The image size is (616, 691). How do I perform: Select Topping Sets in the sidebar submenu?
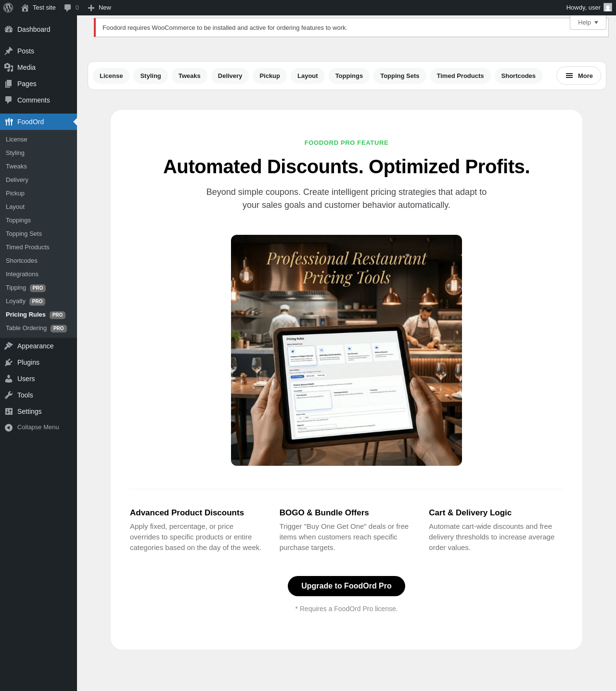pos(38,234)
